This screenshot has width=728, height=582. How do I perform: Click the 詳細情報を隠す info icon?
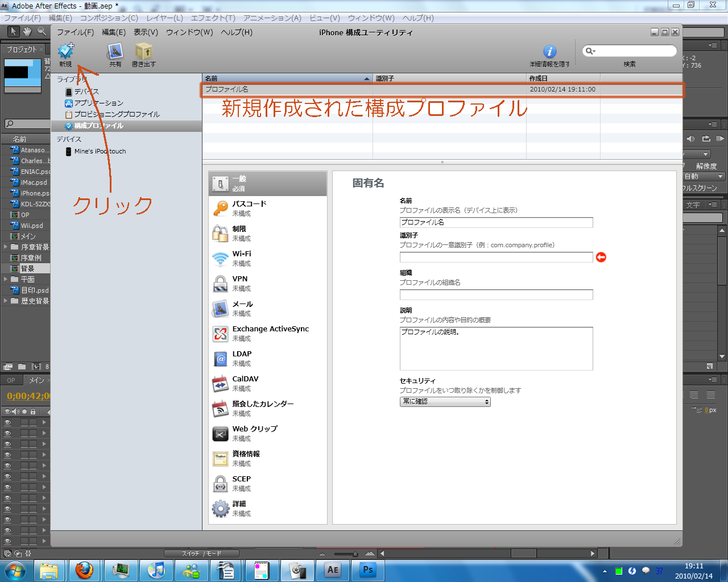549,52
